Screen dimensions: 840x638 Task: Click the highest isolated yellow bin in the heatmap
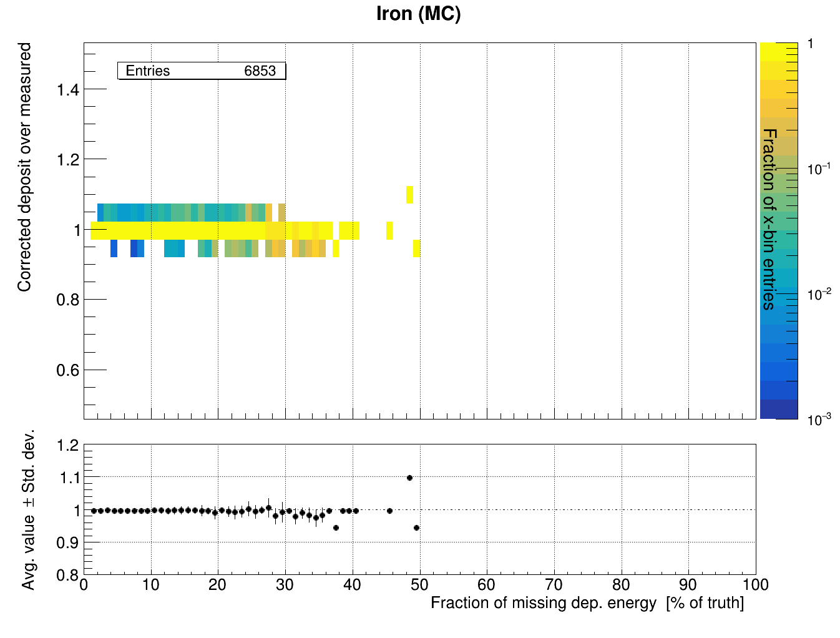[x=409, y=195]
